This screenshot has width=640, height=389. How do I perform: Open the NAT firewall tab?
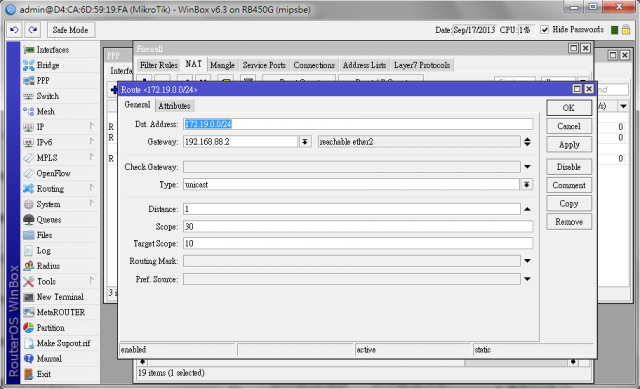click(193, 64)
